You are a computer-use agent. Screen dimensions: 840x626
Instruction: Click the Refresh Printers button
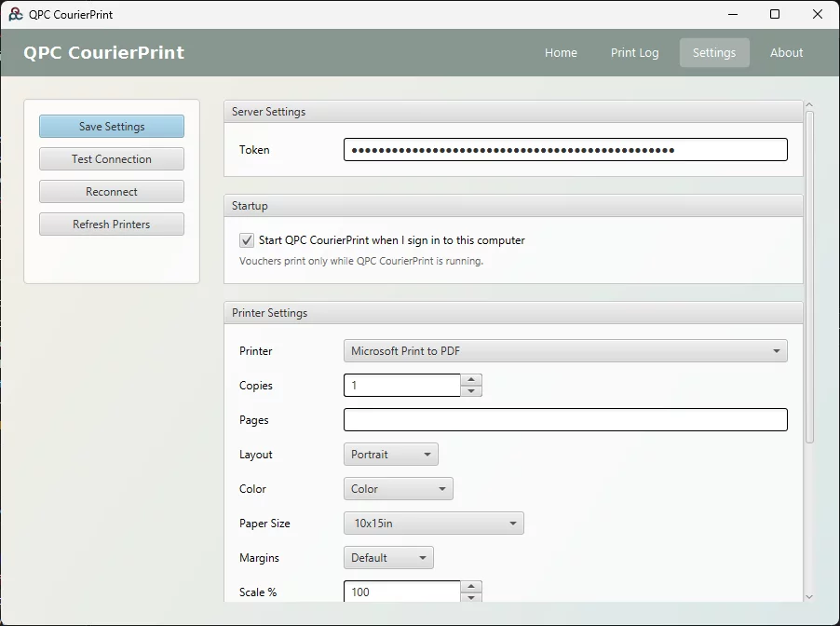pos(112,224)
